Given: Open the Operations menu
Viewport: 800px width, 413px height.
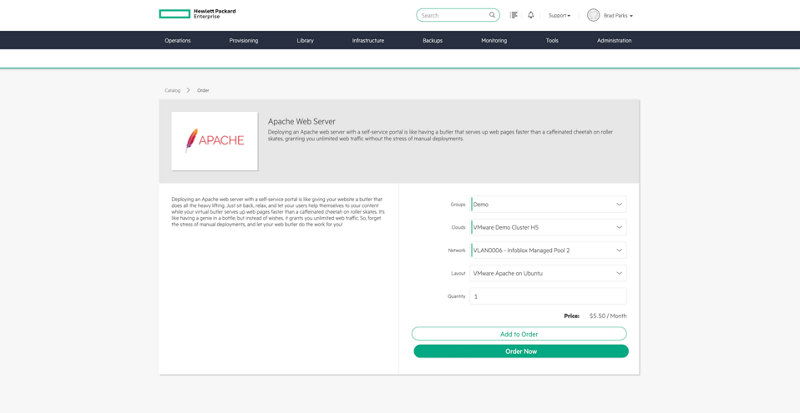Looking at the screenshot, I should 178,40.
